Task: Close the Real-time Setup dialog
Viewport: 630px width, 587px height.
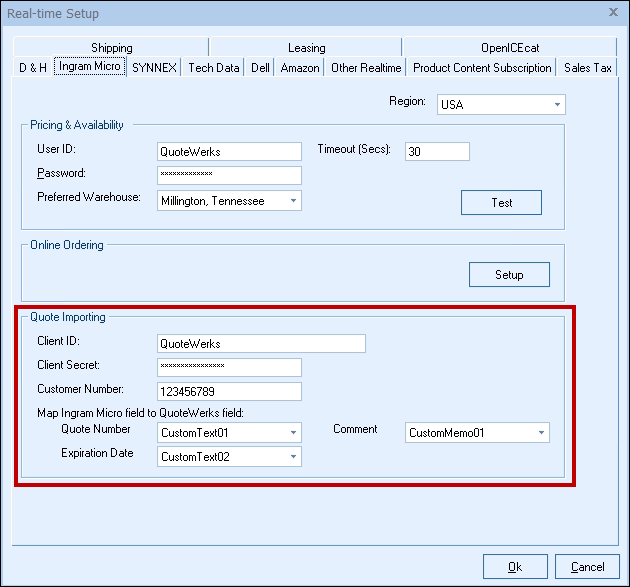Action: coord(613,12)
